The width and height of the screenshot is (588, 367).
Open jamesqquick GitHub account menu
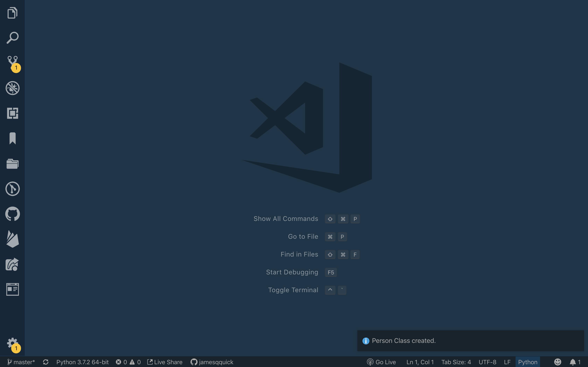point(212,362)
